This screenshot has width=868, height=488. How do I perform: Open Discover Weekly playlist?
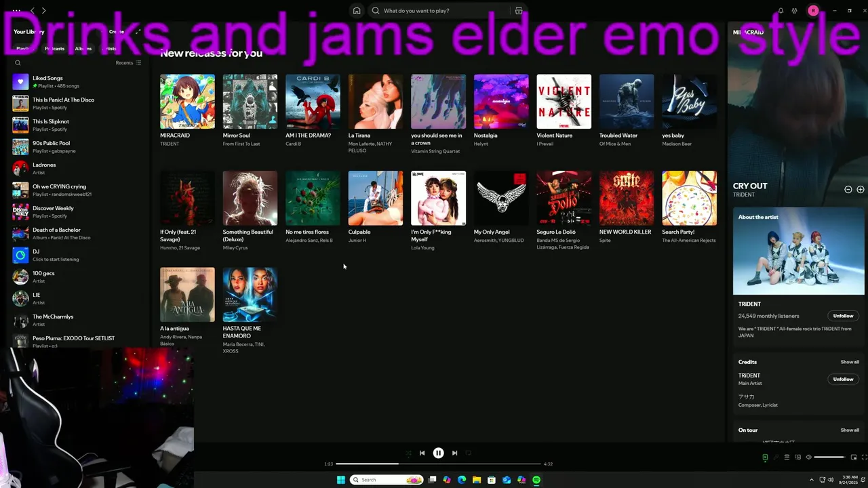tap(77, 212)
